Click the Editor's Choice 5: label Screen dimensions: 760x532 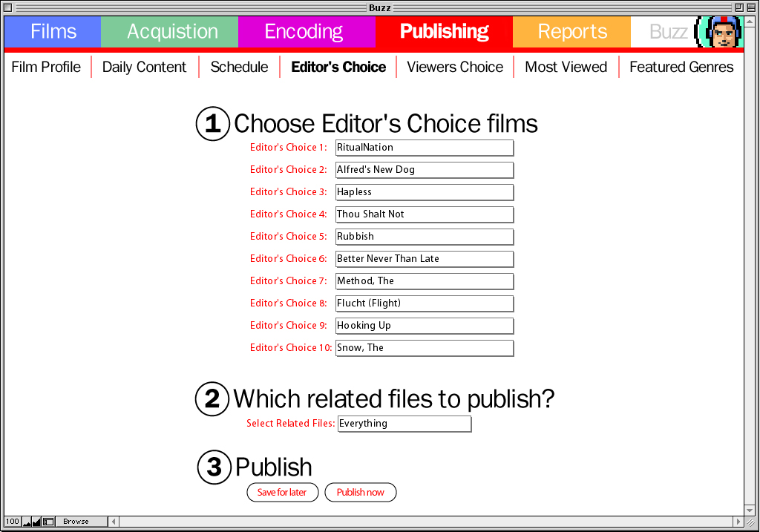pos(289,237)
